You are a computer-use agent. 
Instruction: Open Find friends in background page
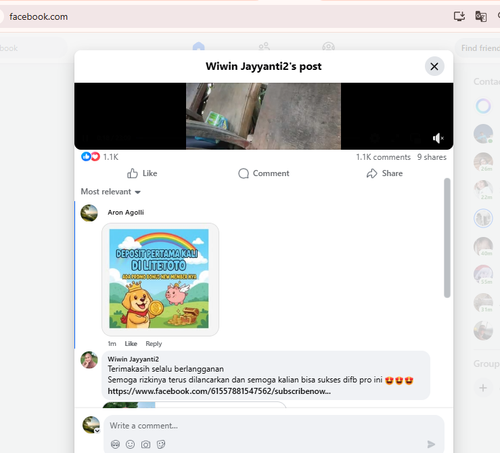[480, 48]
